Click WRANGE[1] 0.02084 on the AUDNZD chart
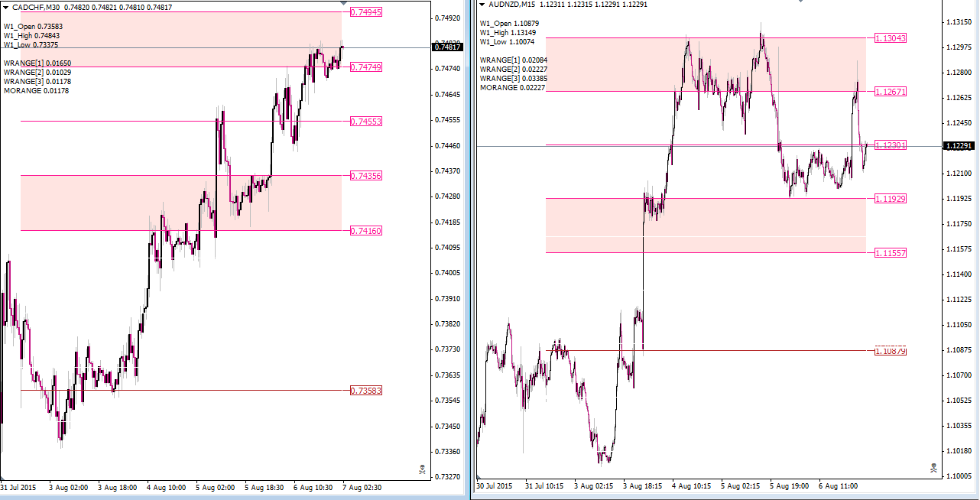The width and height of the screenshot is (980, 500). pyautogui.click(x=514, y=60)
